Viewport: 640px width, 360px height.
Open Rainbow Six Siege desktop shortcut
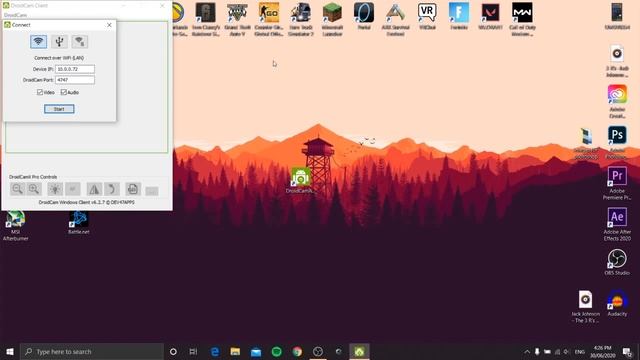206,19
